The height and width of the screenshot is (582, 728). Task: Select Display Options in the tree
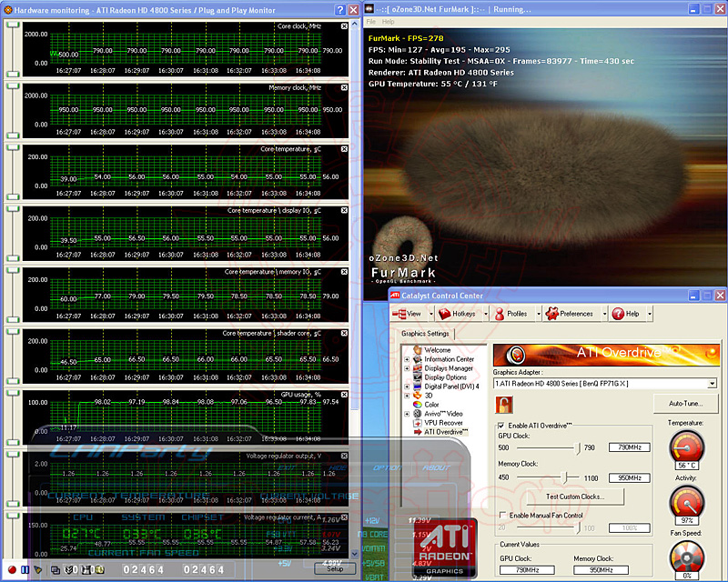pos(445,377)
